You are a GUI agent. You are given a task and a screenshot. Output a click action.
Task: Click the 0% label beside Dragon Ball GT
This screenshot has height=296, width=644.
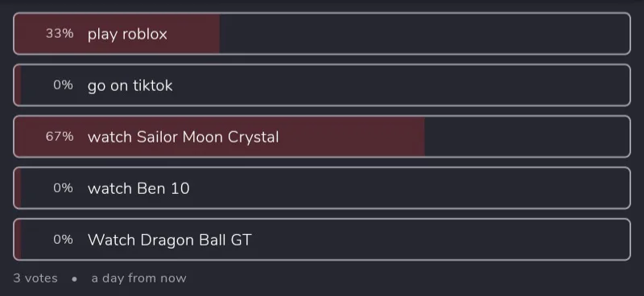click(x=64, y=240)
